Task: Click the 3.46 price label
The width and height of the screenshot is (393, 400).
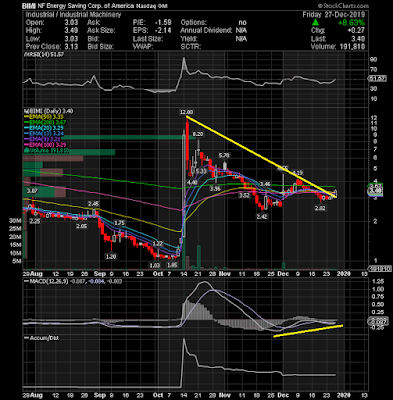Action: tap(265, 185)
